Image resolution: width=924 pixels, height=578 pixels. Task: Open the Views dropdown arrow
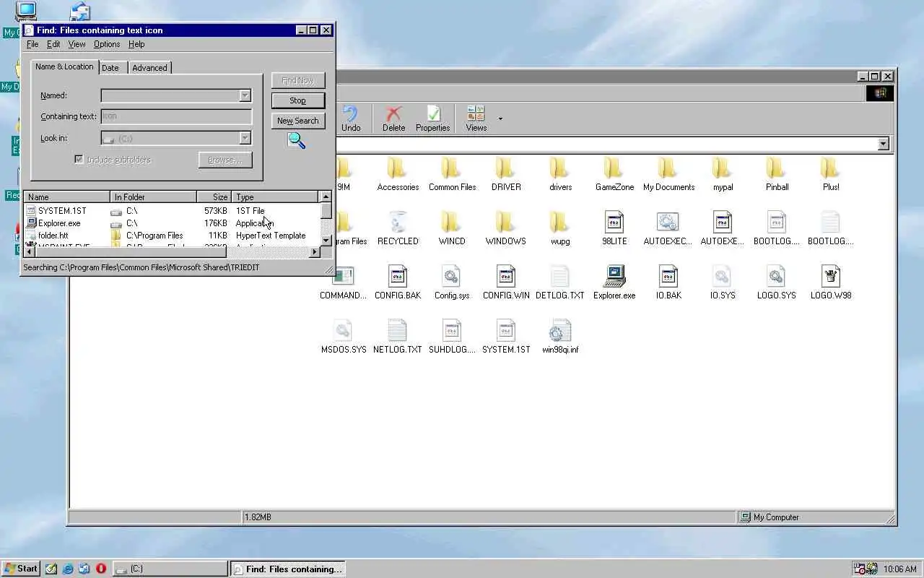(x=500, y=119)
